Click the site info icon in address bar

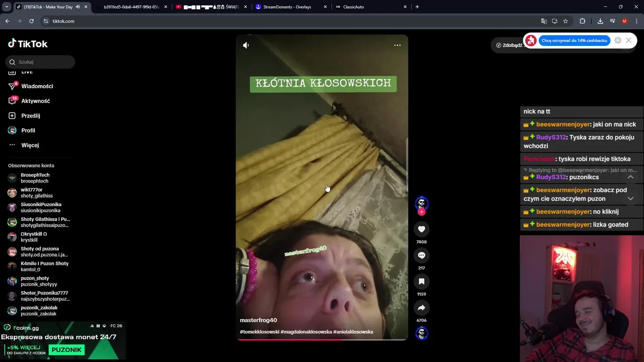(46, 21)
